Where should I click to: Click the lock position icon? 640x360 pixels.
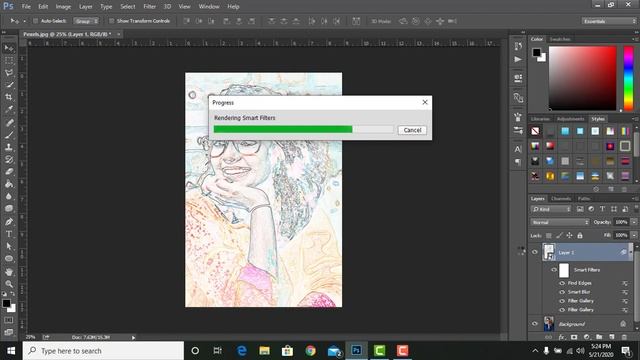[569, 236]
